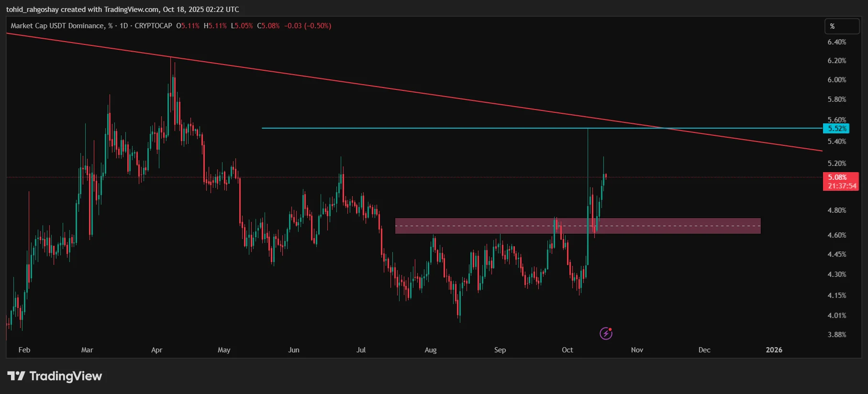Click the cyan 5.52% price label
Viewport: 868px width, 394px height.
coord(836,129)
